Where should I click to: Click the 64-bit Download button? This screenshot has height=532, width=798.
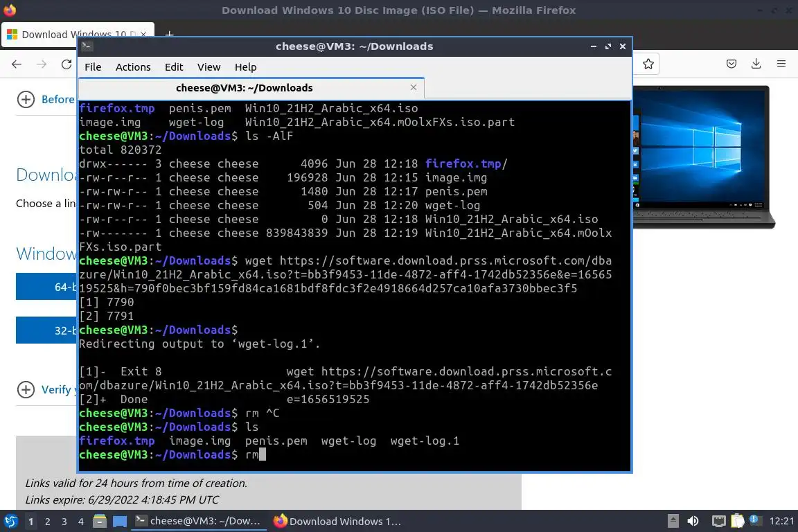tap(46, 287)
